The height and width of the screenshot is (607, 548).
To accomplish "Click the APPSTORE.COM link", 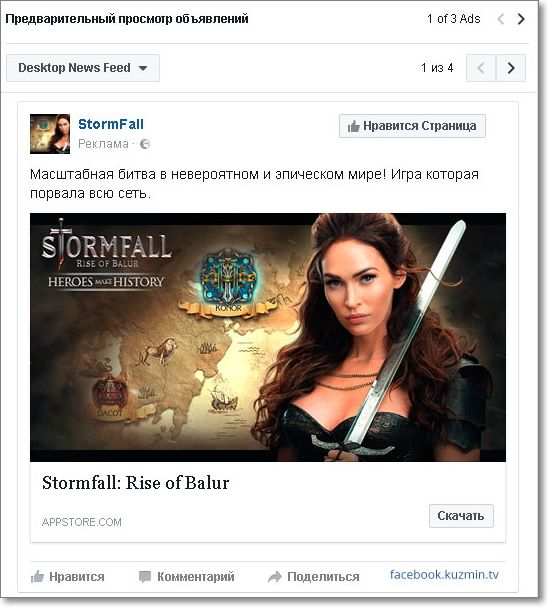I will [82, 522].
